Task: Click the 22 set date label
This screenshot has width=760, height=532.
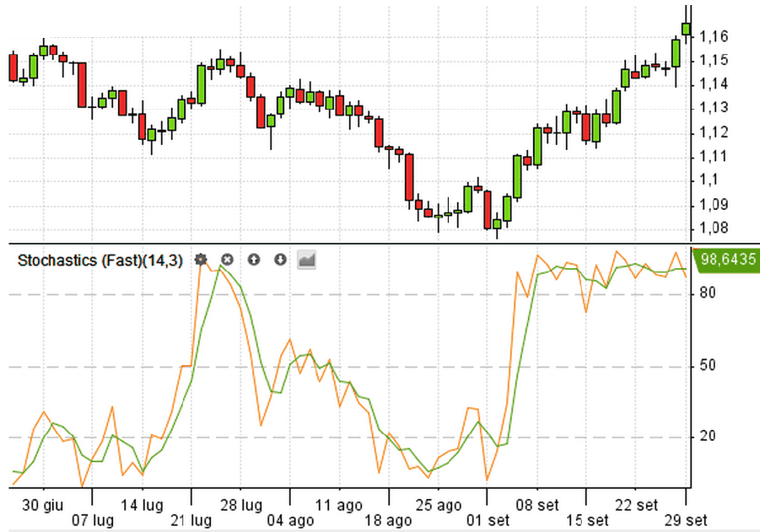Action: point(636,505)
